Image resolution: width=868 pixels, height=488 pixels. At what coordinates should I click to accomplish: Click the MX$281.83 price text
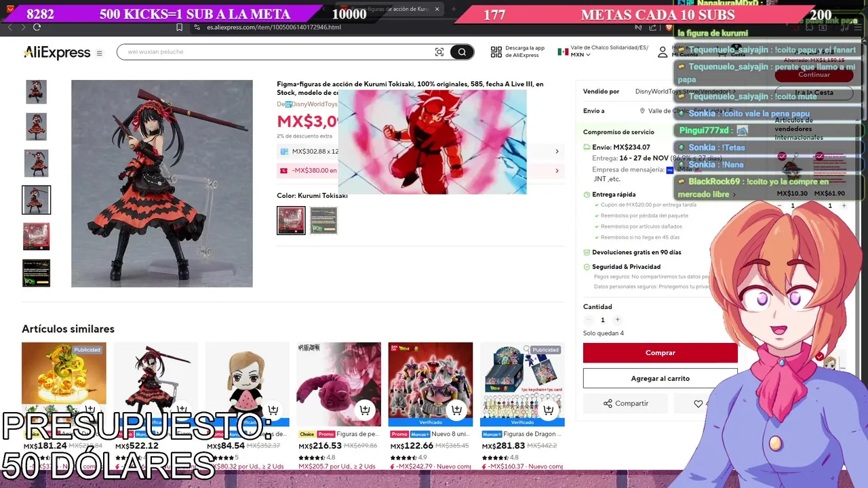point(503,445)
